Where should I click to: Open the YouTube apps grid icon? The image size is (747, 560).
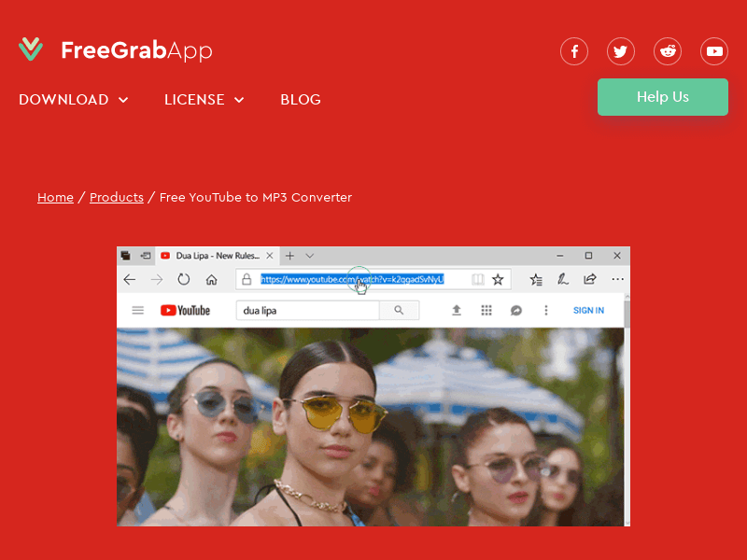486,311
